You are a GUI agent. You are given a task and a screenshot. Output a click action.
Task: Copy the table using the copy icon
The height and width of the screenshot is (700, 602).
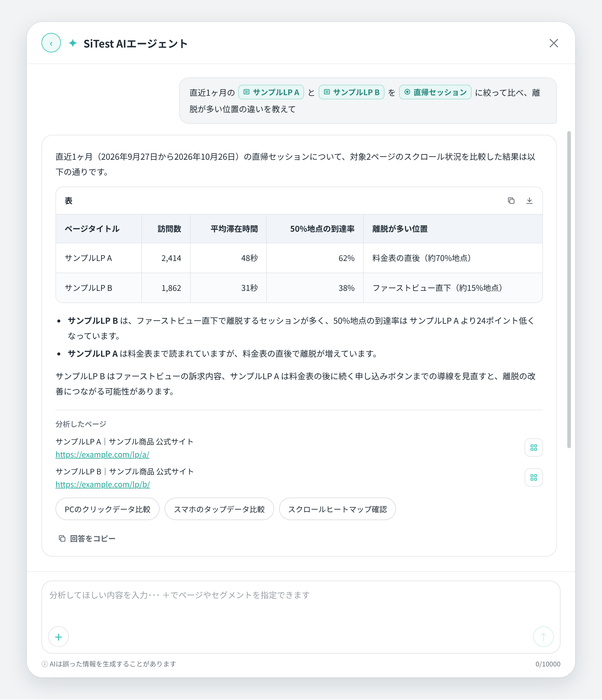coord(511,201)
